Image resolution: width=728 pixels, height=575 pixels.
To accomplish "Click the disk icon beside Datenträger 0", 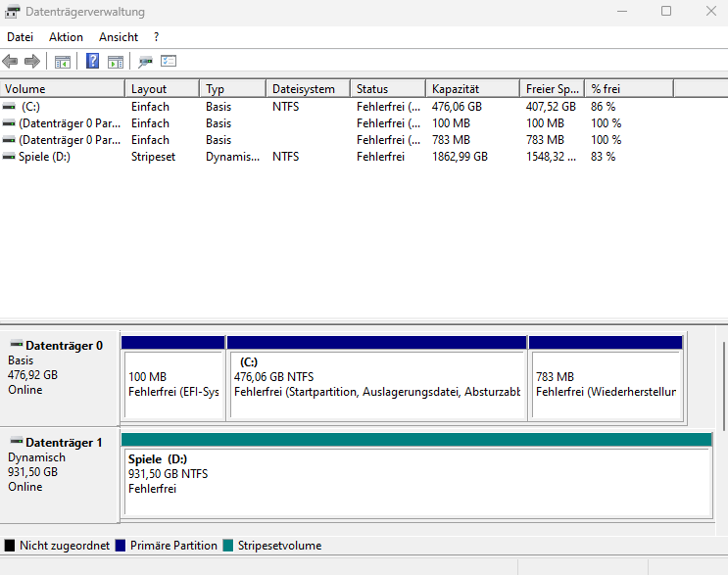I will [x=17, y=344].
